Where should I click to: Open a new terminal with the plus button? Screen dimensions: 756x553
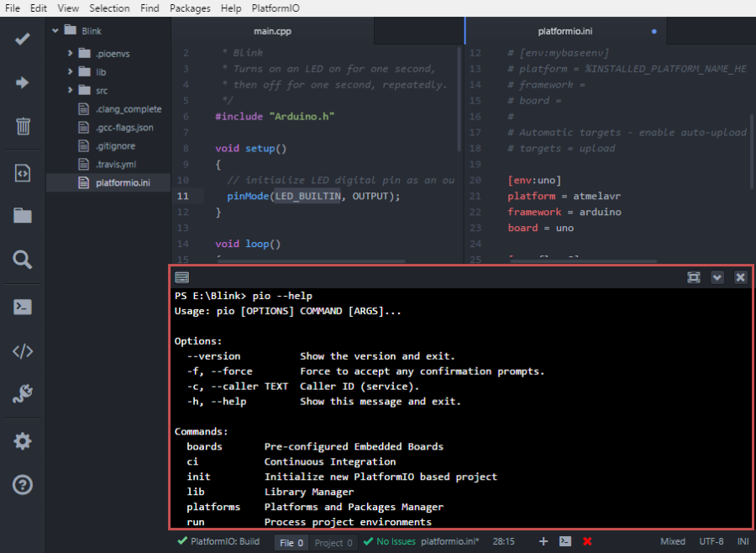click(x=543, y=542)
